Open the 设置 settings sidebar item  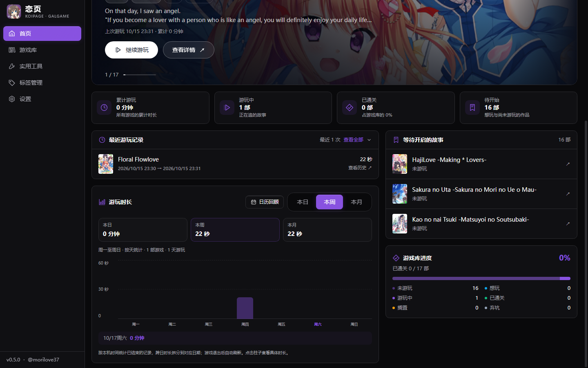coord(42,99)
